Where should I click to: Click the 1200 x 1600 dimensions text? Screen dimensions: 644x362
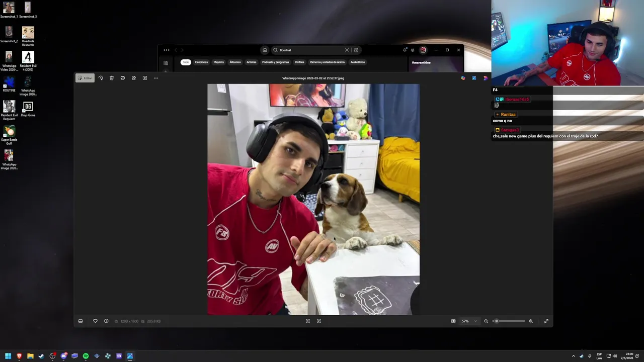pos(129,321)
